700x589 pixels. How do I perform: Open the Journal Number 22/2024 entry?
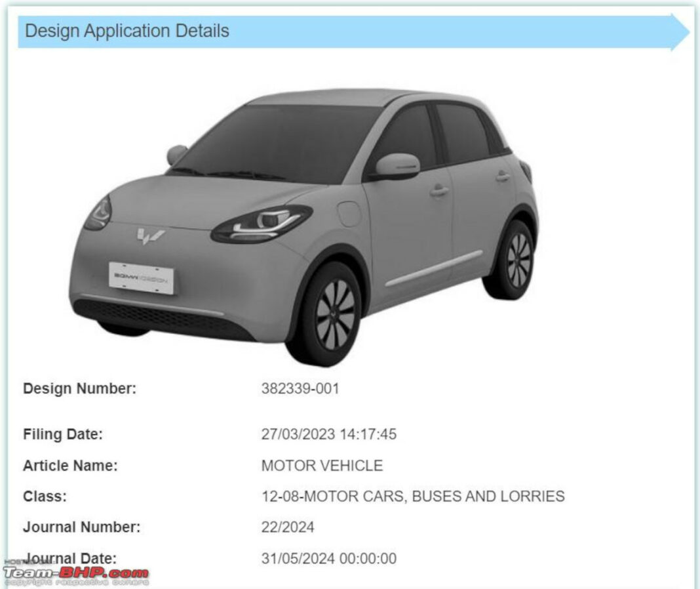tap(288, 527)
